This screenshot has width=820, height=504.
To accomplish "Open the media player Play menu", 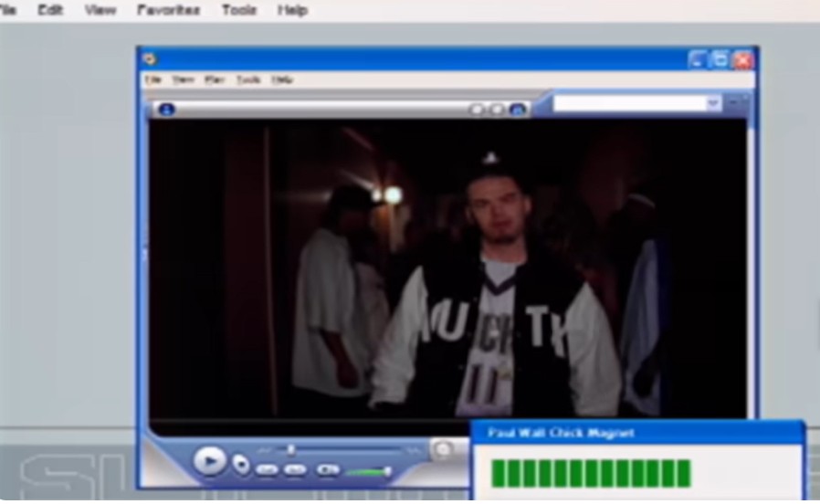I will coord(215,79).
